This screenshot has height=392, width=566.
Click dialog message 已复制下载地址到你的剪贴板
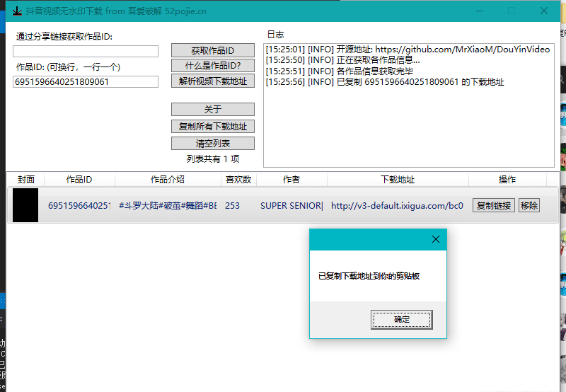369,276
